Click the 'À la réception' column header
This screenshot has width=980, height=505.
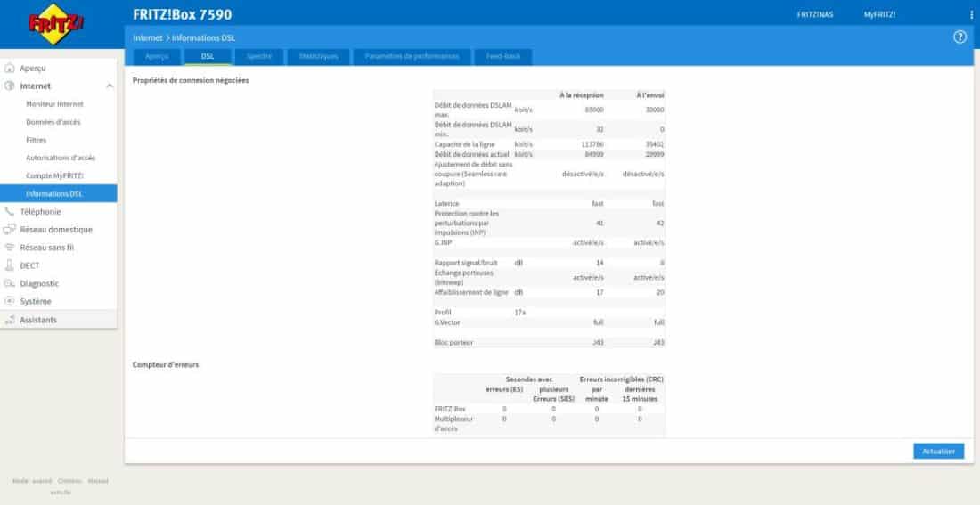(581, 95)
